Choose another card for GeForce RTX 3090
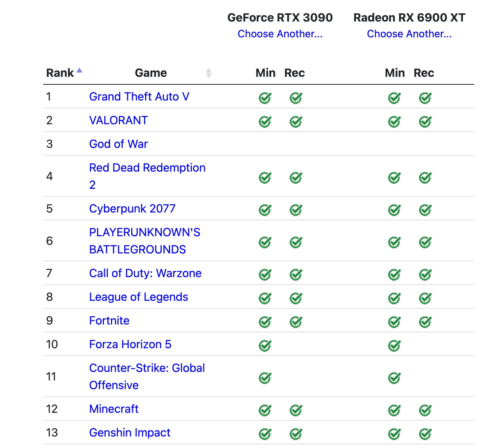 coord(280,34)
